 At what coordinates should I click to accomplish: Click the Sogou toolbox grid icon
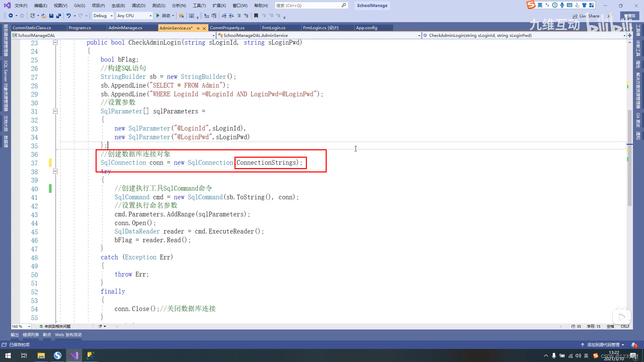tap(592, 5)
